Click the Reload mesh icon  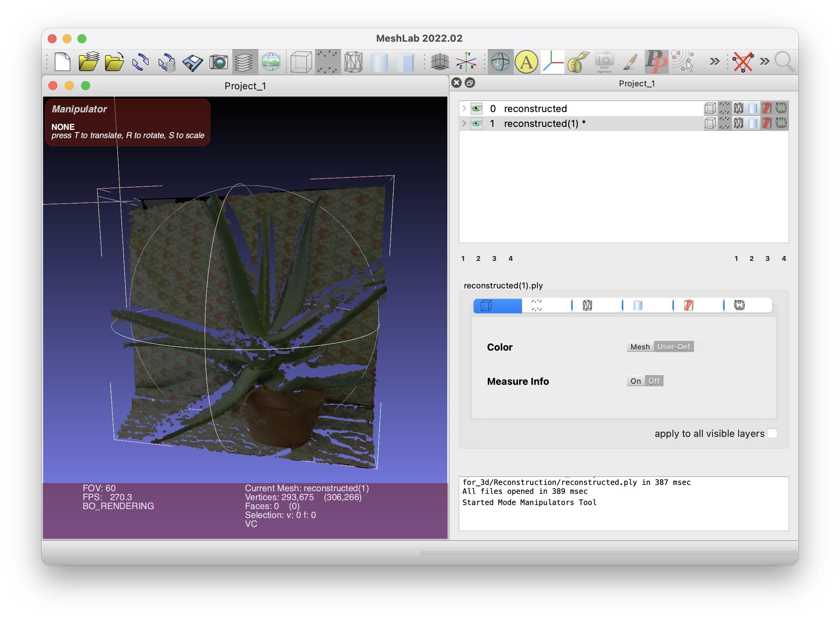pos(140,62)
